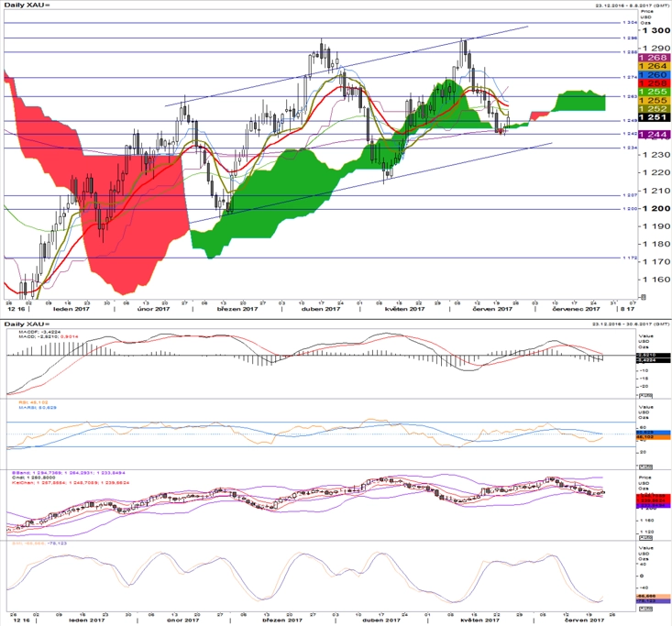This screenshot has width=672, height=626.
Task: Select the orange RSI legend label
Action: coord(33,402)
